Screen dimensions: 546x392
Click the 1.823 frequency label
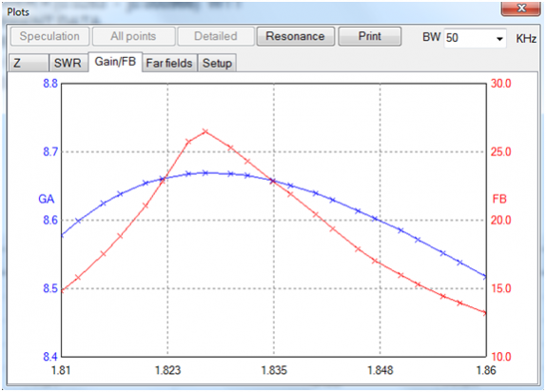(167, 370)
